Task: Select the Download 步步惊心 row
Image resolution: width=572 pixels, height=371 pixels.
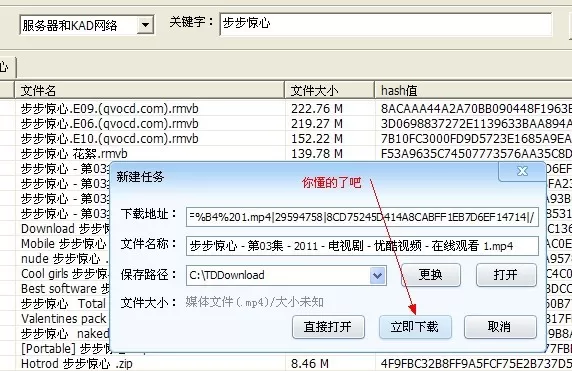Action: 65,229
